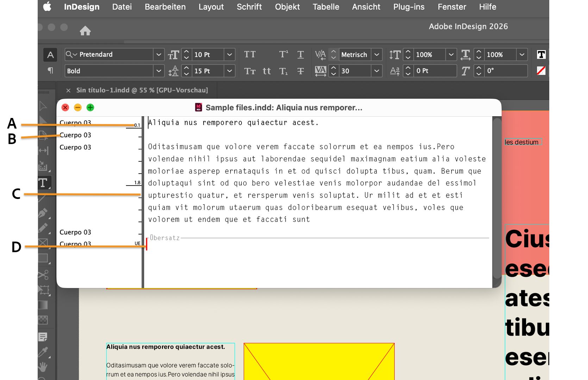Open the Metrisch kerning dropdown
Screen dimensions: 588x380
[x=377, y=55]
